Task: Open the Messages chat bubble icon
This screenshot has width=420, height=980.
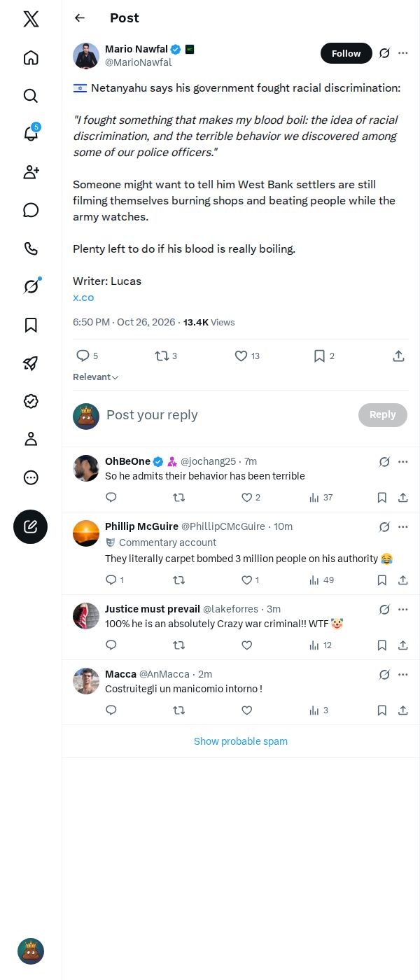Action: tap(31, 210)
